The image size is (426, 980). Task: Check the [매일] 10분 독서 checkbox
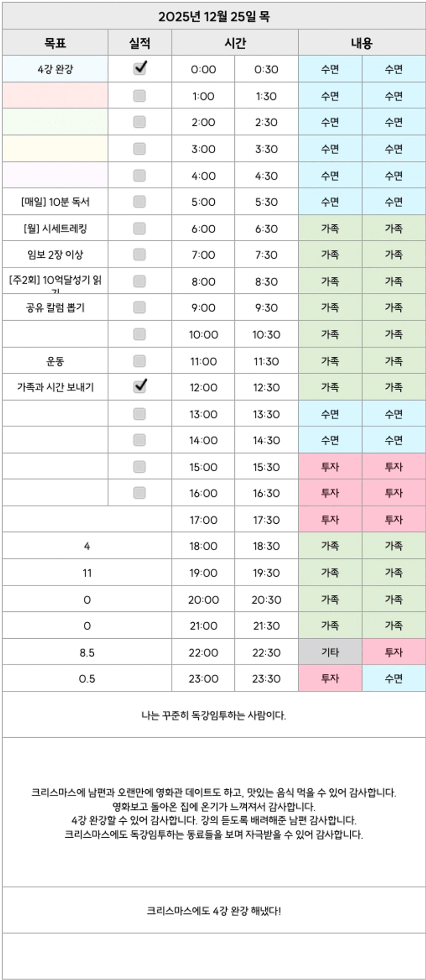pos(140,202)
